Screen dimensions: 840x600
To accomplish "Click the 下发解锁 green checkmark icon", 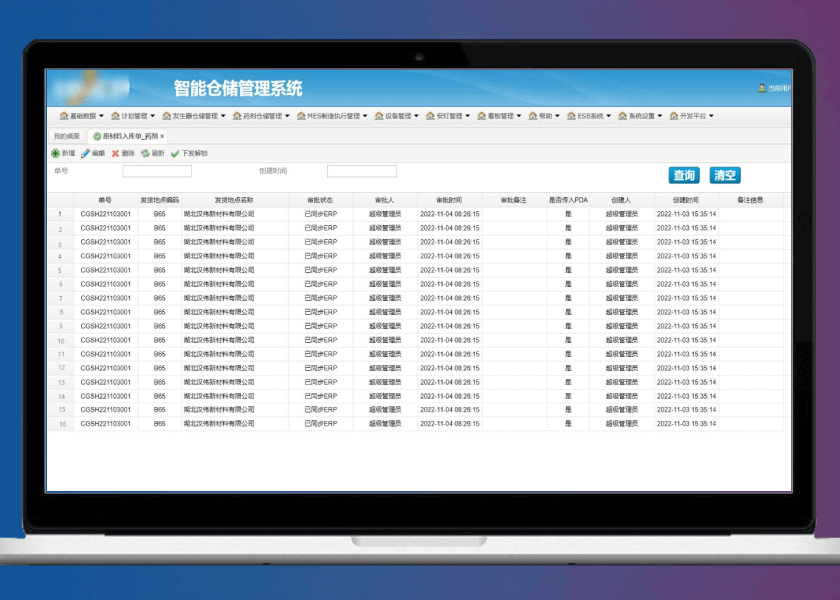I will coord(175,154).
